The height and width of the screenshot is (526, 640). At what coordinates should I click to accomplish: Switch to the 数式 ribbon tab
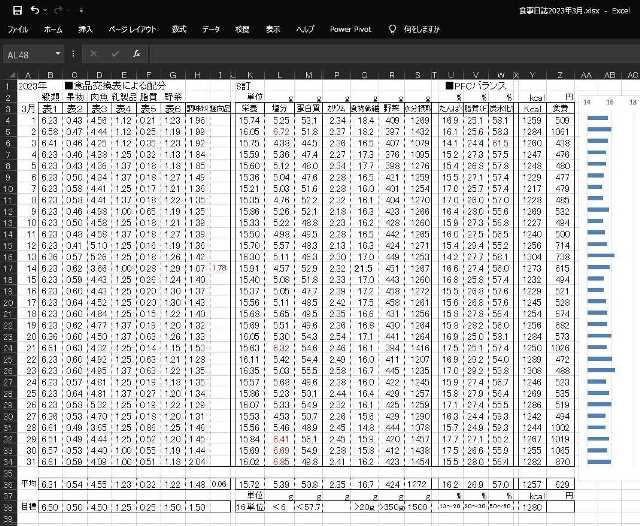coord(179,29)
